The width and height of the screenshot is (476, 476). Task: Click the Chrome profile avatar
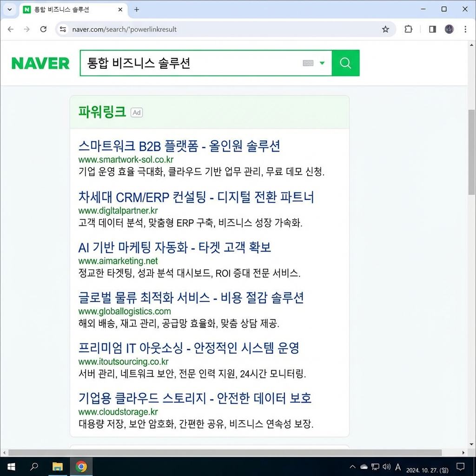(449, 29)
